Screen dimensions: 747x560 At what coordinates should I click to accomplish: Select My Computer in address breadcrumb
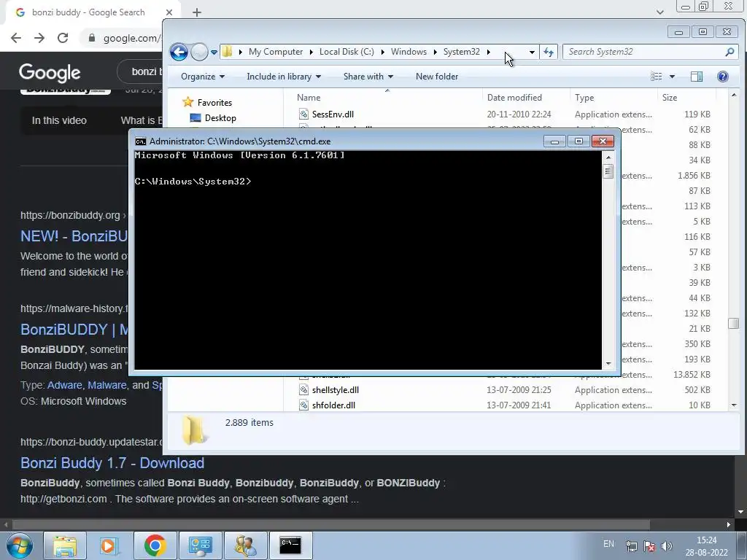[x=275, y=52]
